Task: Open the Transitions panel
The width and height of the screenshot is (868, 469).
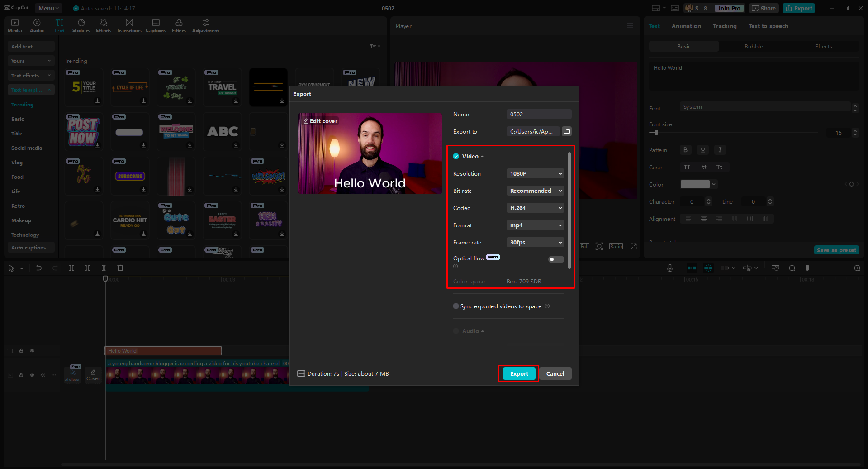Action: click(129, 25)
